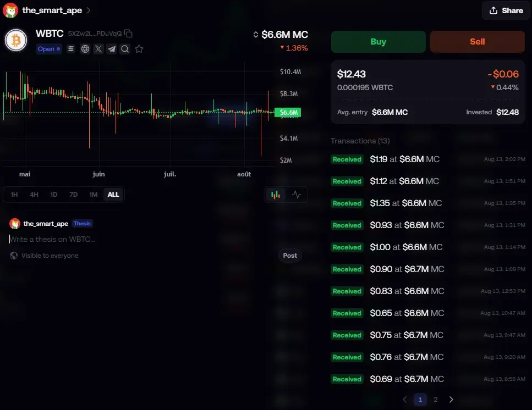Favorite WBTC with the star icon
Screen dimensions: 532x410
(x=139, y=49)
